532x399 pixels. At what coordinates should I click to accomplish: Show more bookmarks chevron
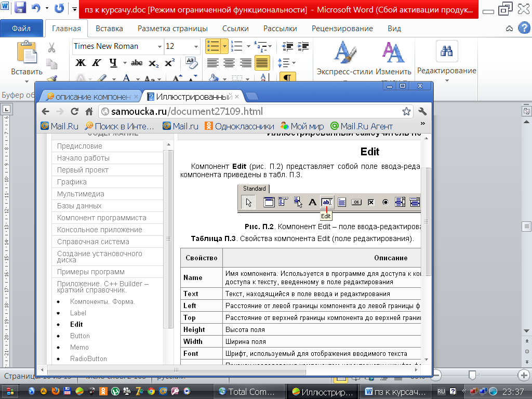click(423, 124)
